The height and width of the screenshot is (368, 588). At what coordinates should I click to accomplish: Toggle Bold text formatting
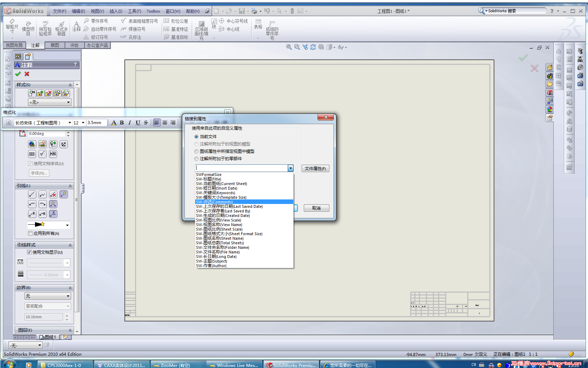tap(122, 123)
